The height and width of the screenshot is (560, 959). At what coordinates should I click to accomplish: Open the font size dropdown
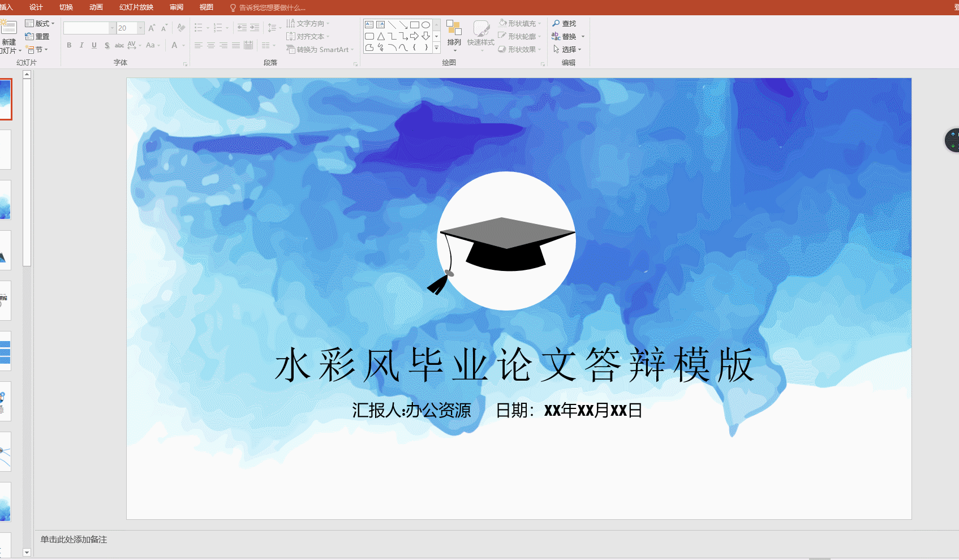click(x=140, y=27)
